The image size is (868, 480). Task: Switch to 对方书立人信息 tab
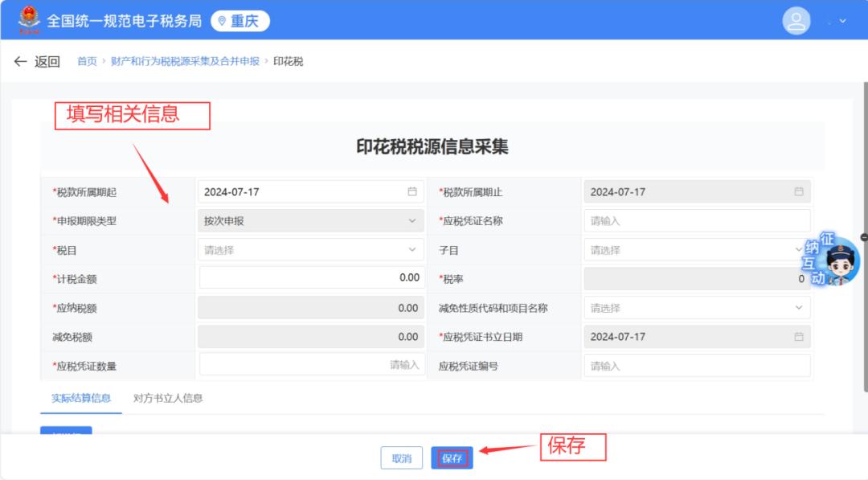click(168, 398)
